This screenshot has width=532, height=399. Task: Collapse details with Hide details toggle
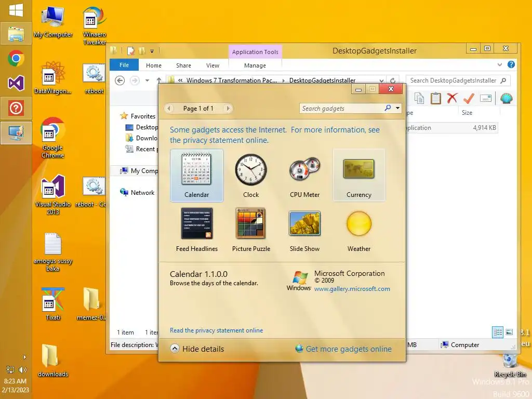197,349
